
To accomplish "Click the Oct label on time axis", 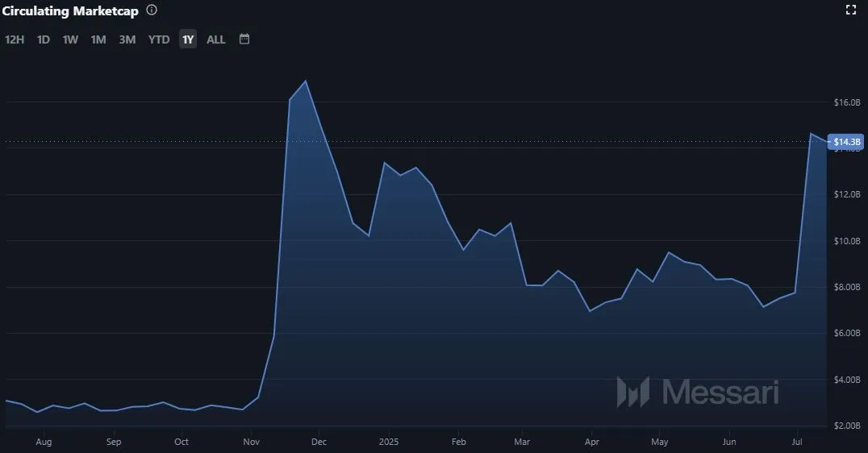I will (182, 442).
